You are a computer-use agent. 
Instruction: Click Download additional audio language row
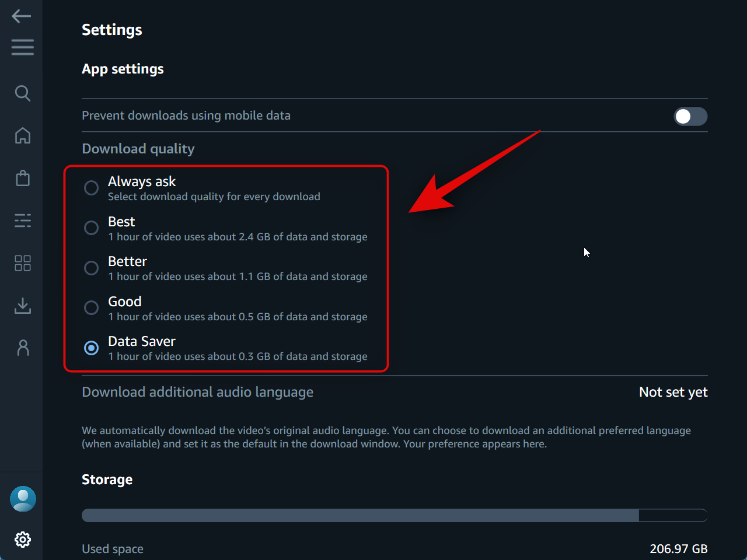[197, 392]
